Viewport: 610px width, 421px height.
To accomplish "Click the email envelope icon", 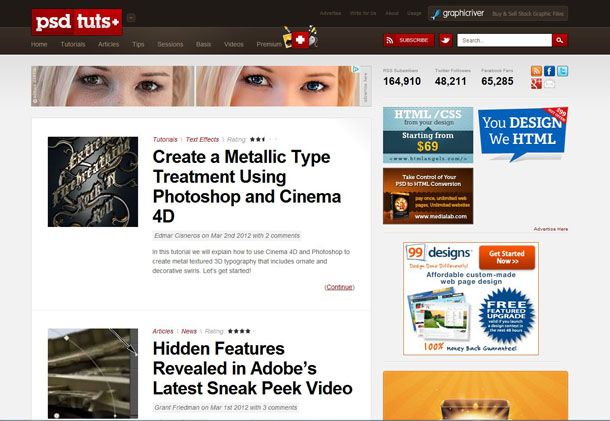I will [x=549, y=84].
